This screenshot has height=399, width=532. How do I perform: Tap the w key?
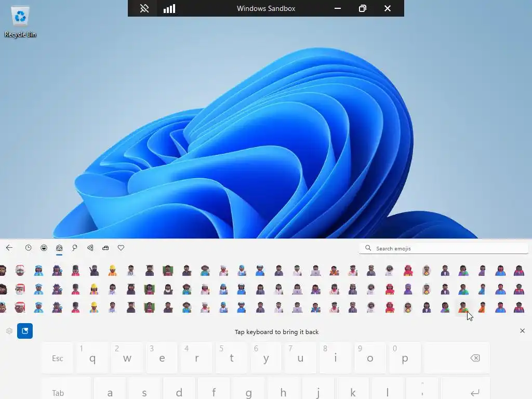[127, 358]
